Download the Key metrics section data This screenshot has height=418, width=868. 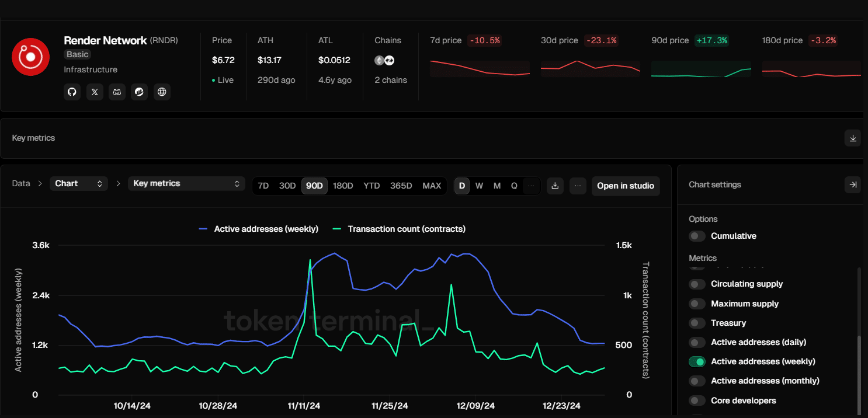click(x=852, y=138)
